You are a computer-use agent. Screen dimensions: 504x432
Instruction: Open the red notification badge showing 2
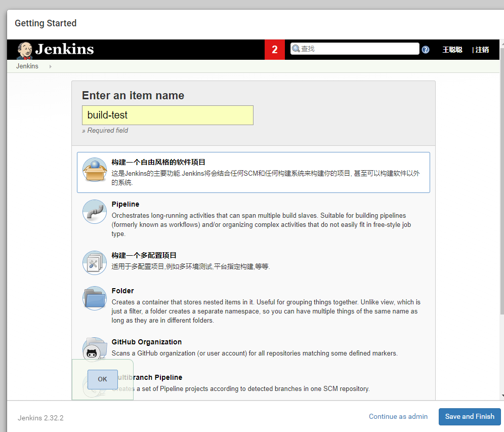pos(274,50)
